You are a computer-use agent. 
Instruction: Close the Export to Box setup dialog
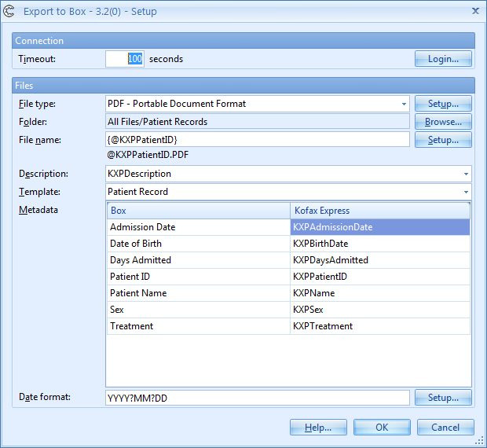474,11
